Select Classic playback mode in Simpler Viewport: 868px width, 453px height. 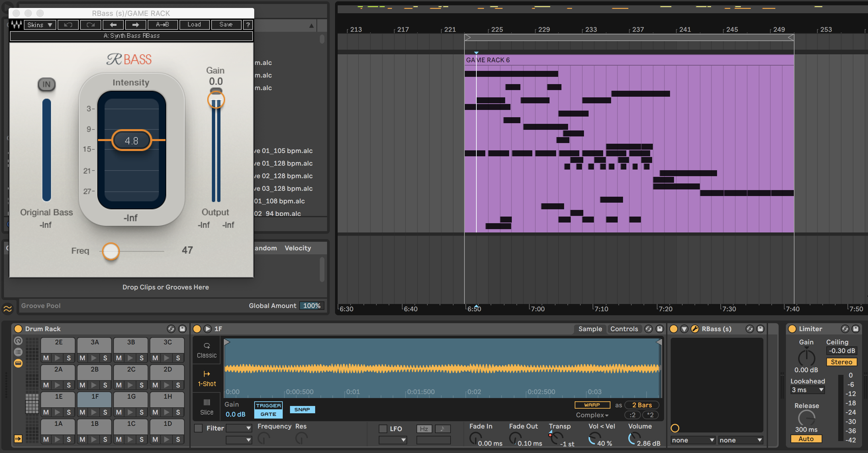tap(207, 350)
